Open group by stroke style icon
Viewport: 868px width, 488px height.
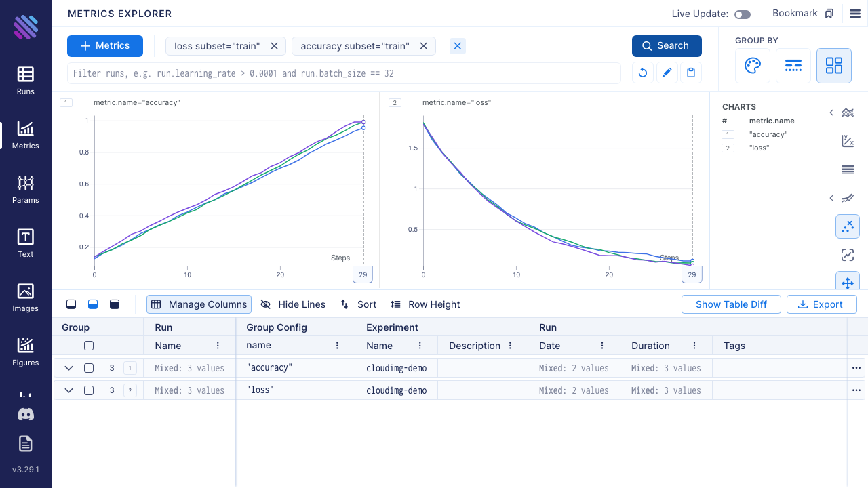click(793, 66)
